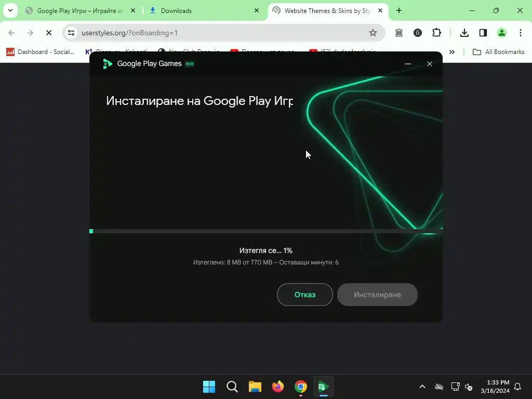
Task: Open the notifications bell icon
Action: tap(518, 387)
